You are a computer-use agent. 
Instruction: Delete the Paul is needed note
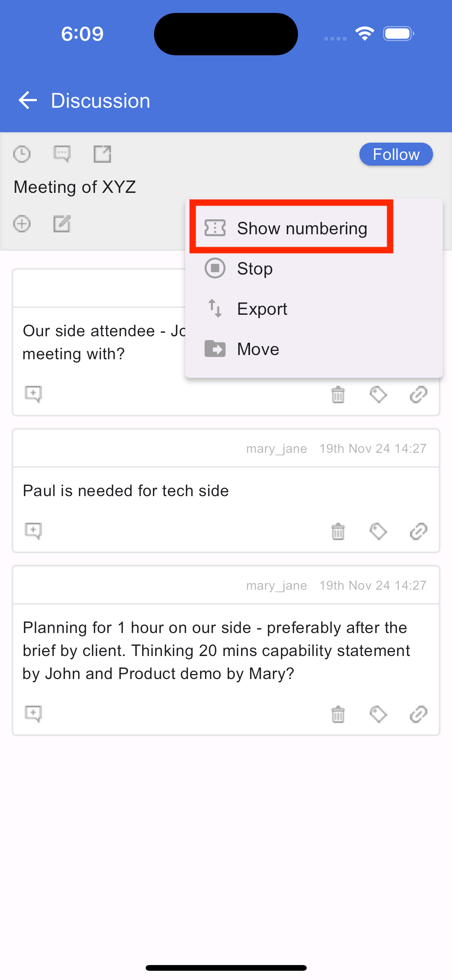[x=338, y=531]
